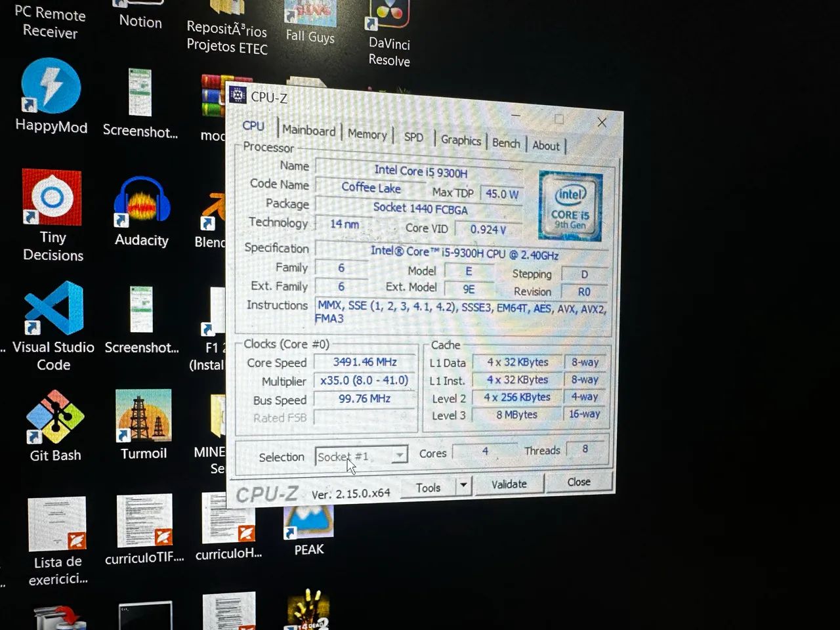Click the Tools button

(x=428, y=488)
